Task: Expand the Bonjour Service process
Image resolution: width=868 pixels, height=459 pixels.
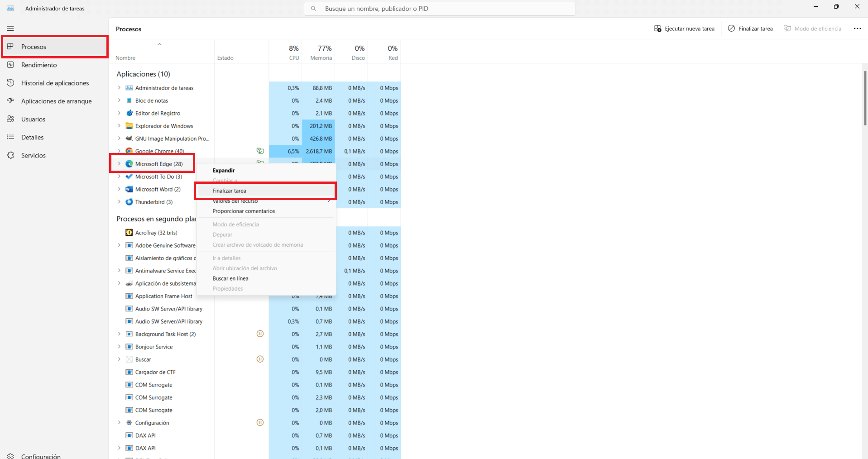Action: tap(119, 347)
